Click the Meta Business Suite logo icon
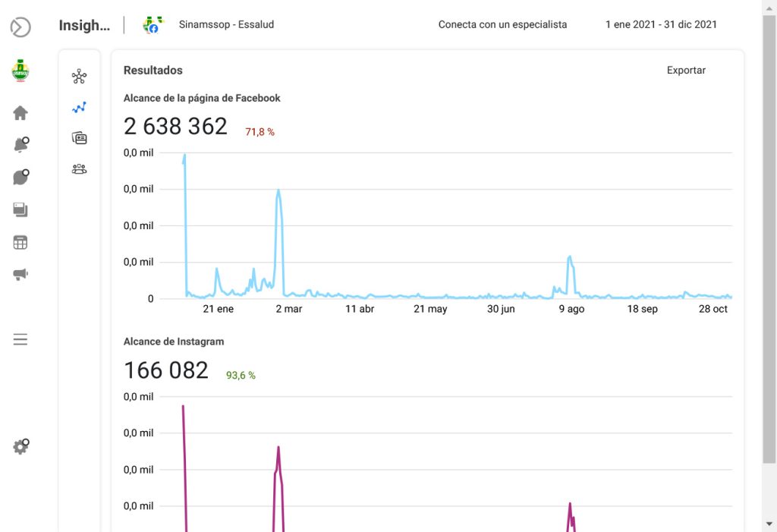This screenshot has width=777, height=532. point(20,28)
